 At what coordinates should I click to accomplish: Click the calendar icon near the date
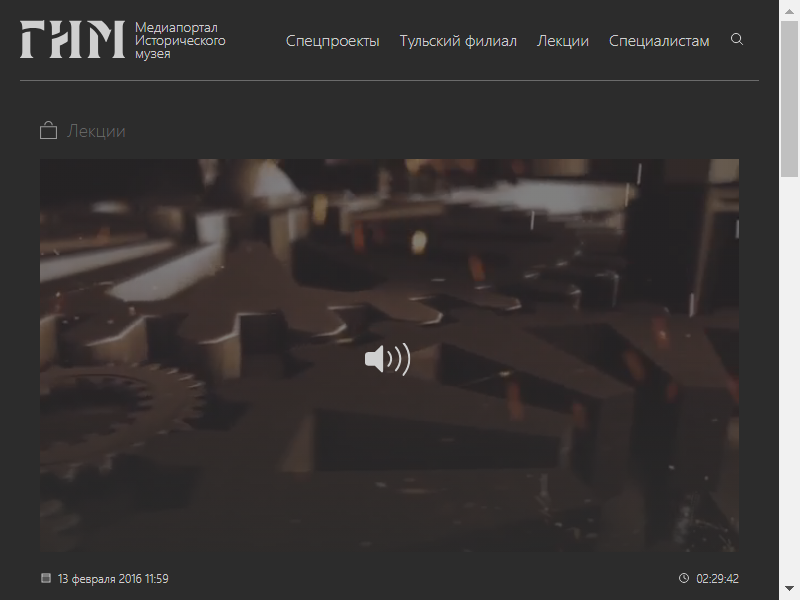(46, 578)
